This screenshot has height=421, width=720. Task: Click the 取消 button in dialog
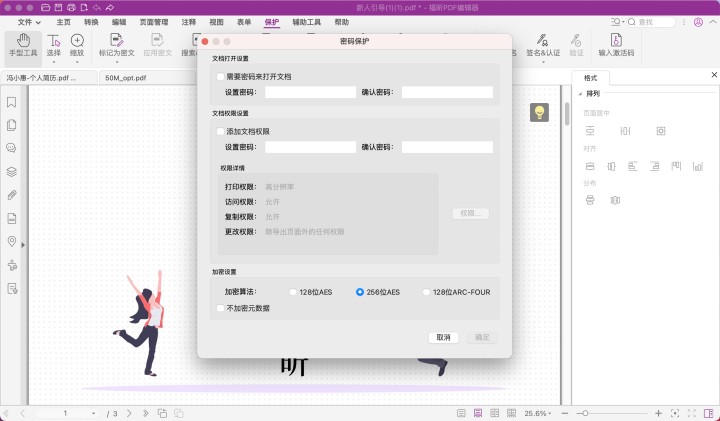click(443, 337)
